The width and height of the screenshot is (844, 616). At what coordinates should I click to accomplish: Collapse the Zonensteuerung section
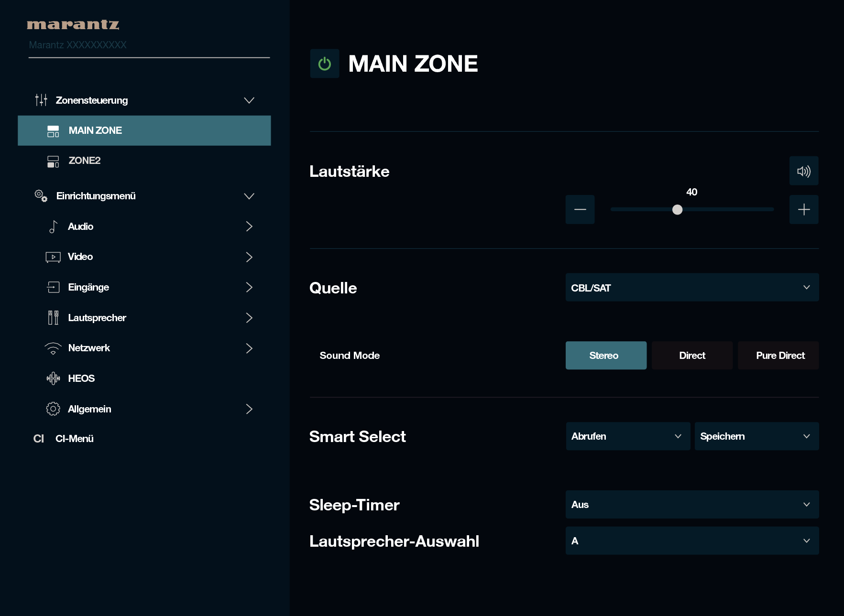click(x=249, y=100)
